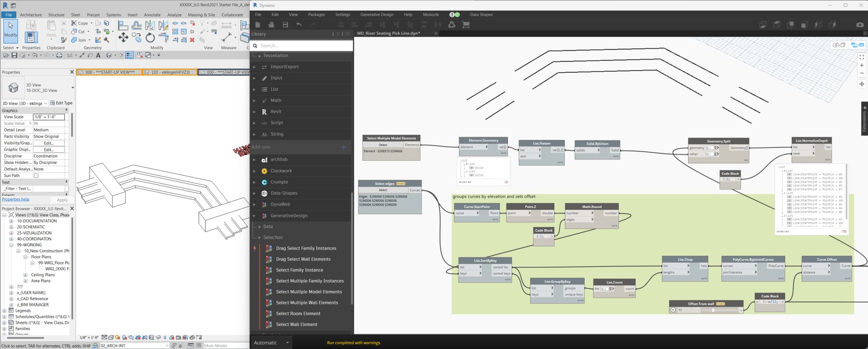Select the Move tool in Modify panel
The image size is (868, 349).
pyautogui.click(x=123, y=38)
